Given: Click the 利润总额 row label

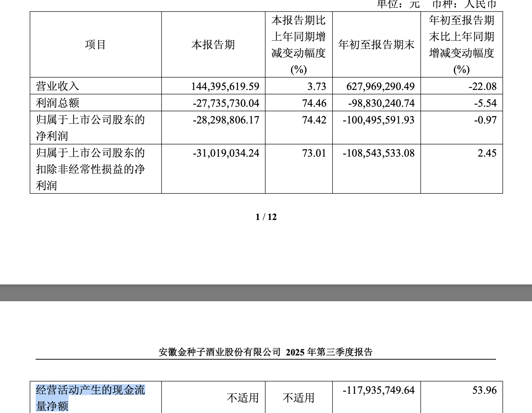Looking at the screenshot, I should [57, 103].
